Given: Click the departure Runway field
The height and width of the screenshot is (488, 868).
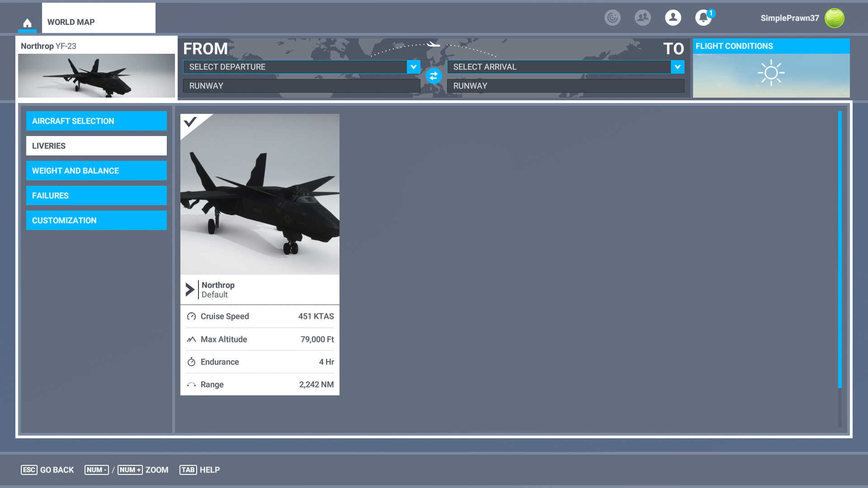Looking at the screenshot, I should click(302, 86).
